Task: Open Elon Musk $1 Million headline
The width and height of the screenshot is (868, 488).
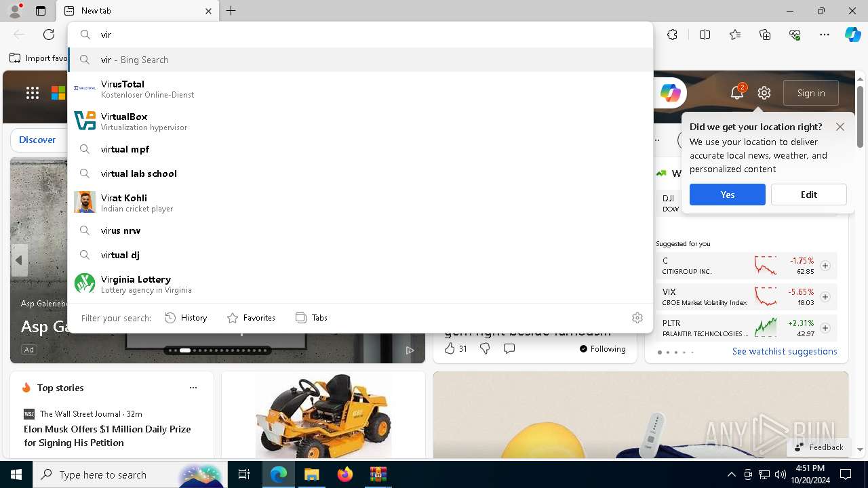Action: point(107,436)
